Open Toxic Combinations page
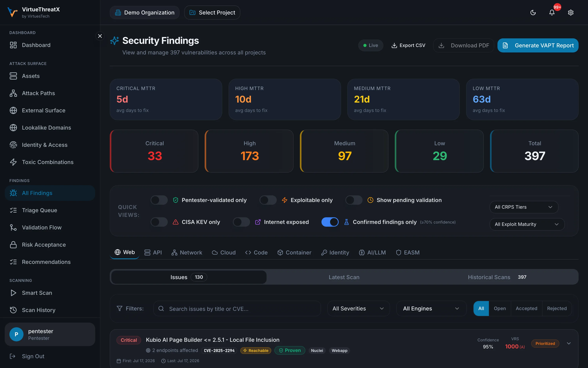The height and width of the screenshot is (368, 588). coord(50,162)
